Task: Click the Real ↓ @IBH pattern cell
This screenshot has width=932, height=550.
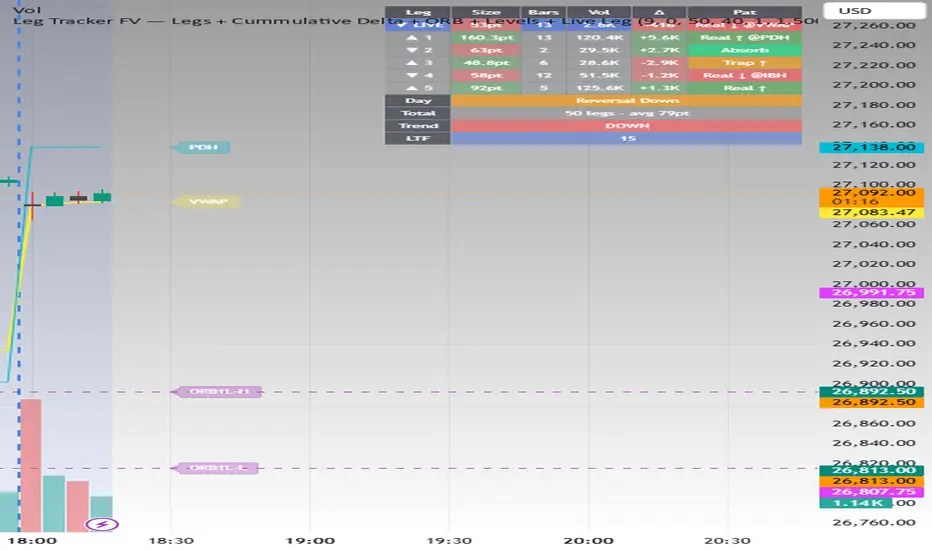Action: coord(745,76)
